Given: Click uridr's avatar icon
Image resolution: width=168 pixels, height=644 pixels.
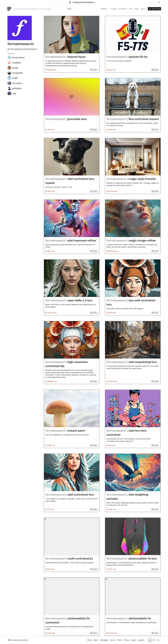Looking at the screenshot, I should point(9,93).
